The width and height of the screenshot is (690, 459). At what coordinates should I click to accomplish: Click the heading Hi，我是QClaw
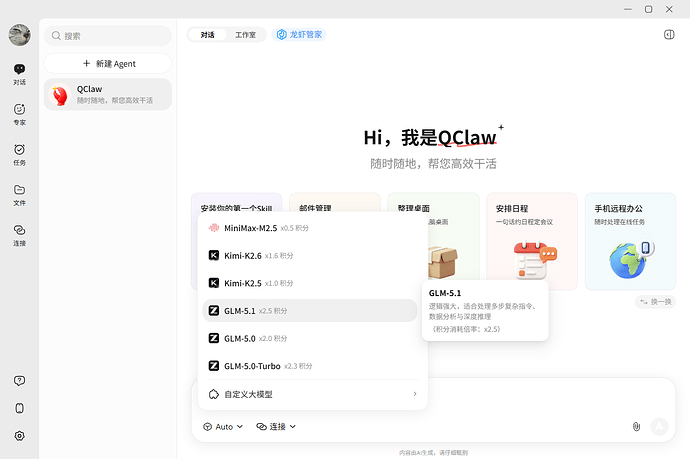(x=430, y=137)
